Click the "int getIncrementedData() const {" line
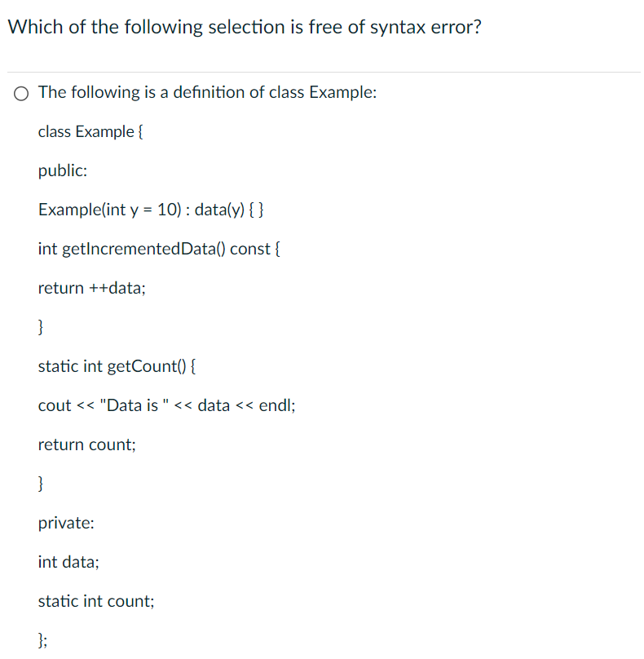Screen dimensions: 644x659 [159, 249]
